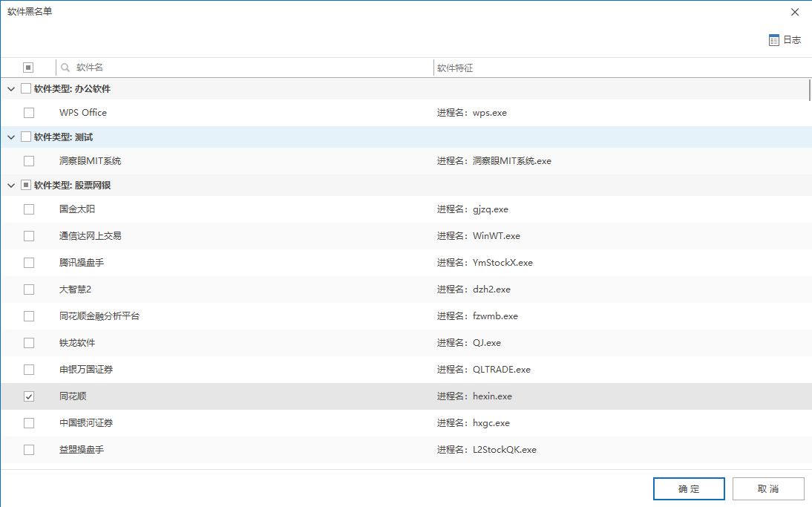Click the 进程名: 洞察眼MIT系统.exe cell
Image resolution: width=812 pixels, height=507 pixels.
(494, 161)
